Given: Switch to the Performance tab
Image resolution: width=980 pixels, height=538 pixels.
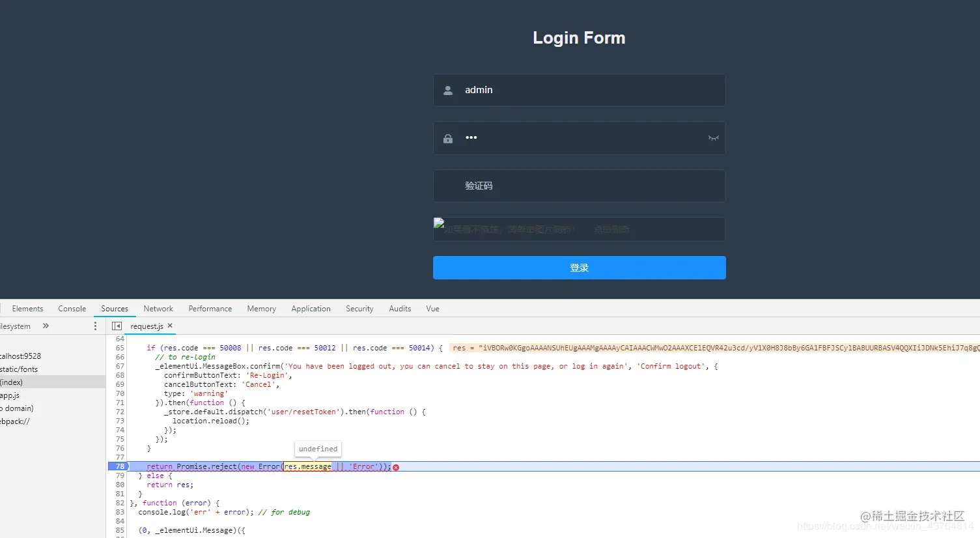Looking at the screenshot, I should [210, 309].
